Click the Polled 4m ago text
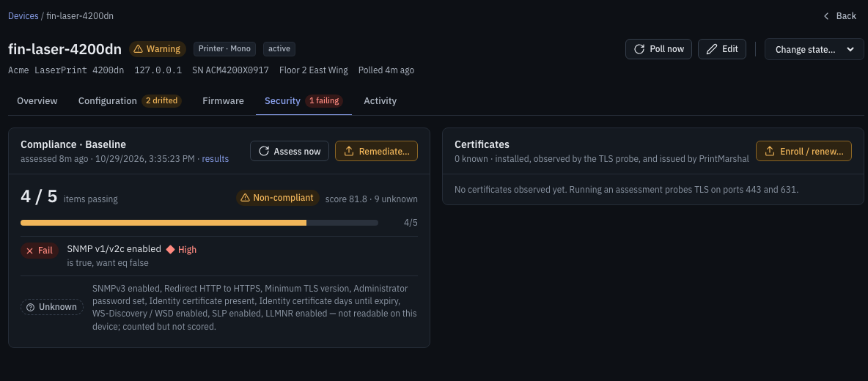This screenshot has width=868, height=381. click(386, 70)
